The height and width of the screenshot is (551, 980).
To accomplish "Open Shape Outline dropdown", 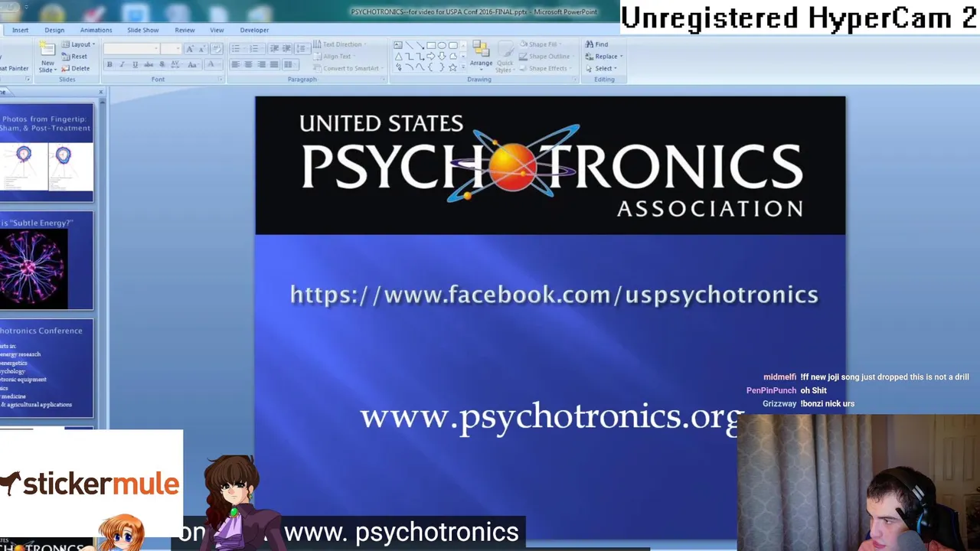I will pyautogui.click(x=546, y=57).
